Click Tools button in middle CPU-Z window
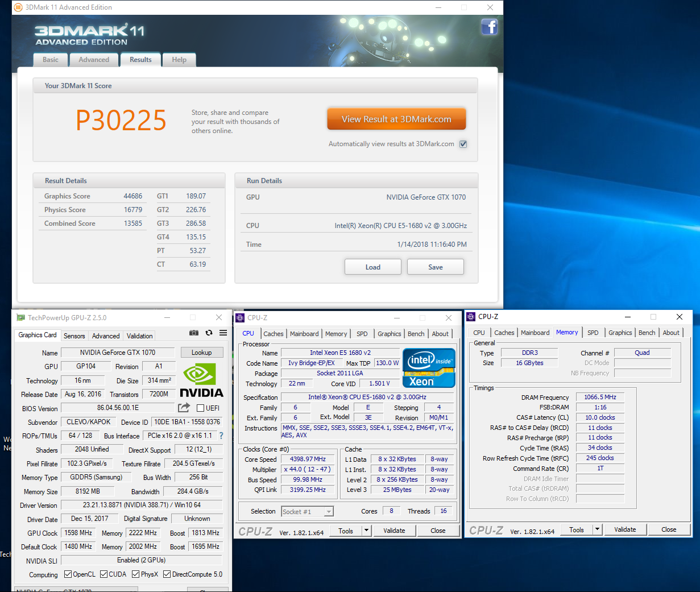This screenshot has width=700, height=592. (x=346, y=531)
